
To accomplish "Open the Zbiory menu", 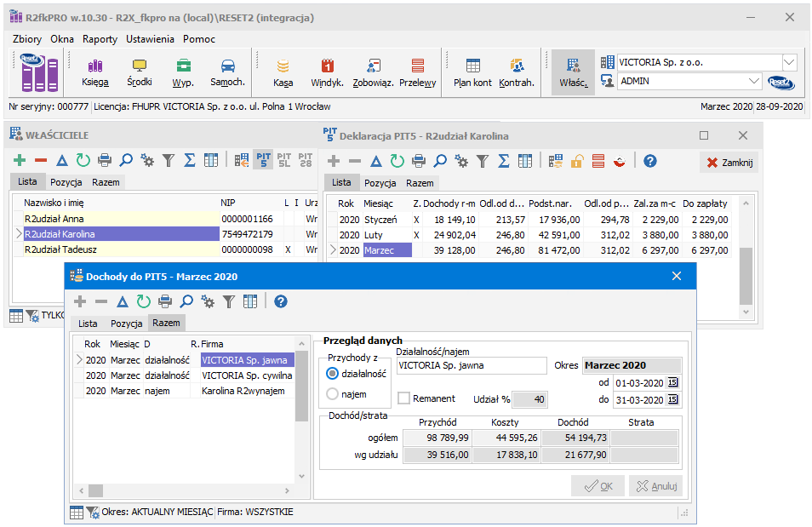I will tap(27, 39).
